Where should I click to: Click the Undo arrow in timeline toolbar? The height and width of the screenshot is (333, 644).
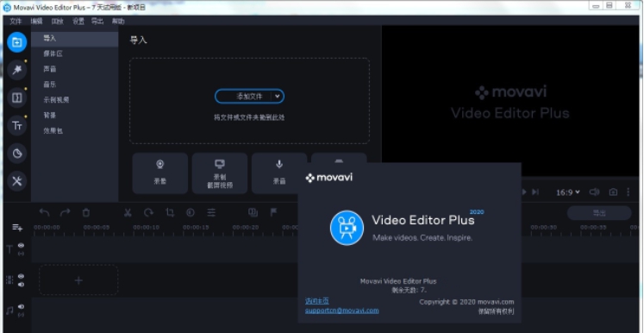(44, 212)
